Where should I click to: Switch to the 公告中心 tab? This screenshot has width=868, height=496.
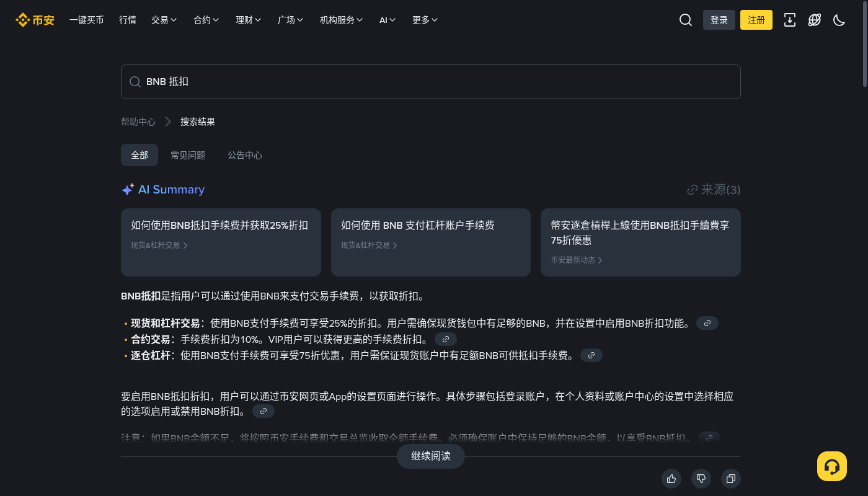click(245, 155)
